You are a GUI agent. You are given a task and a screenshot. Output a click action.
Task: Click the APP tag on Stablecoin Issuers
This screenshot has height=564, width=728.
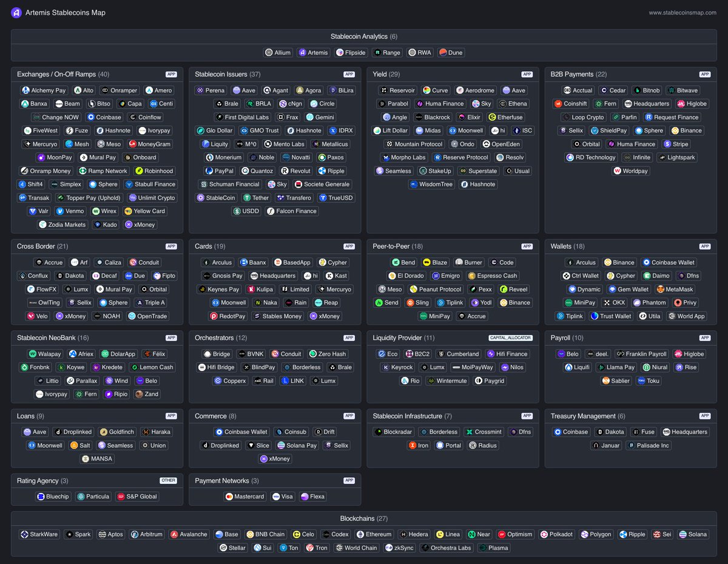(349, 74)
